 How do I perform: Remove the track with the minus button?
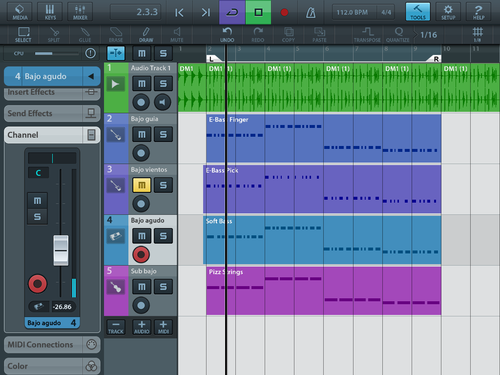(116, 327)
